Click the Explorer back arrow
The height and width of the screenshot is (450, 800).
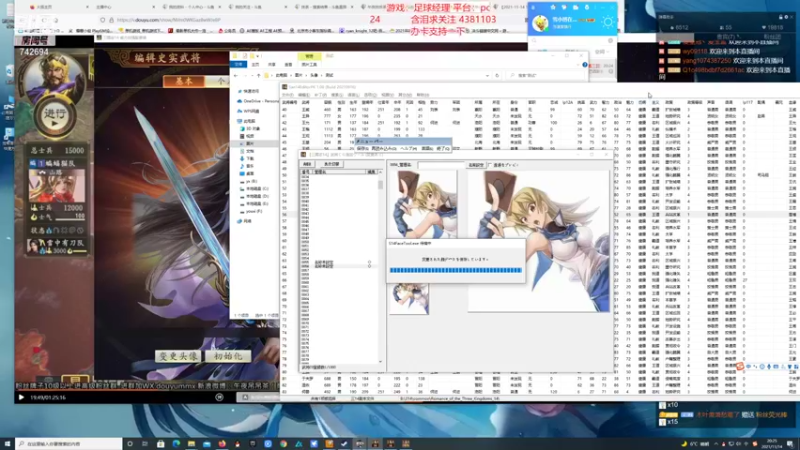(236, 76)
